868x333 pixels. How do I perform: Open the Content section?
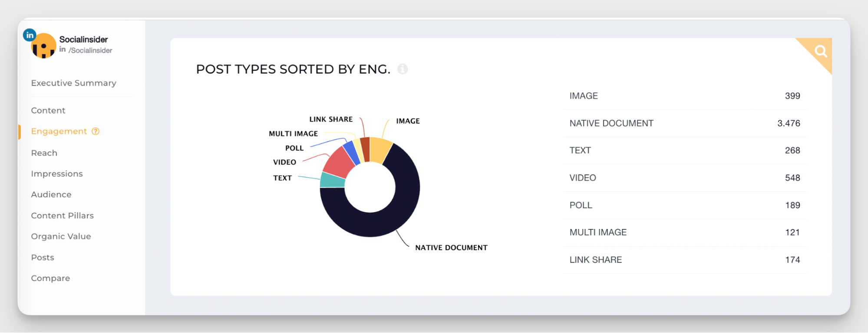[48, 110]
